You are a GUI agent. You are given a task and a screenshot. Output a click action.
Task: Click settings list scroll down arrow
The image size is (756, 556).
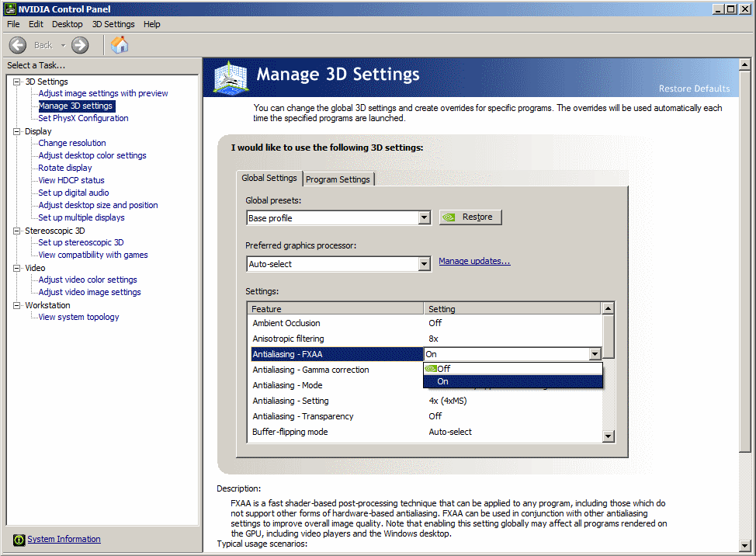tap(609, 436)
